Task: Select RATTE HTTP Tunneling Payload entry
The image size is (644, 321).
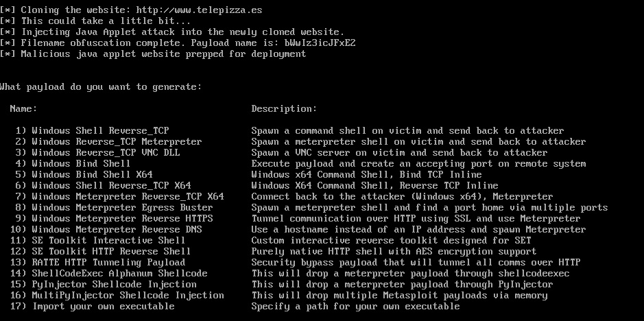Action: point(108,263)
